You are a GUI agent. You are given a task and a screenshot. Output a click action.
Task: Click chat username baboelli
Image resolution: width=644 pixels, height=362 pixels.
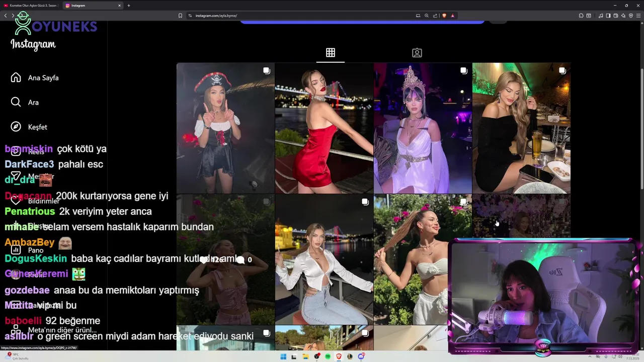tap(23, 321)
